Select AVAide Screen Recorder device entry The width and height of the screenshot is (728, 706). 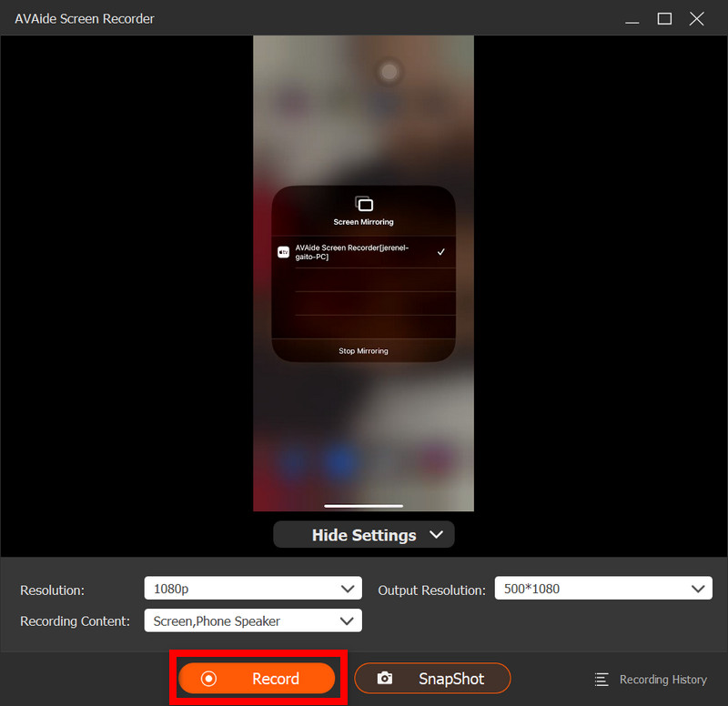(363, 252)
